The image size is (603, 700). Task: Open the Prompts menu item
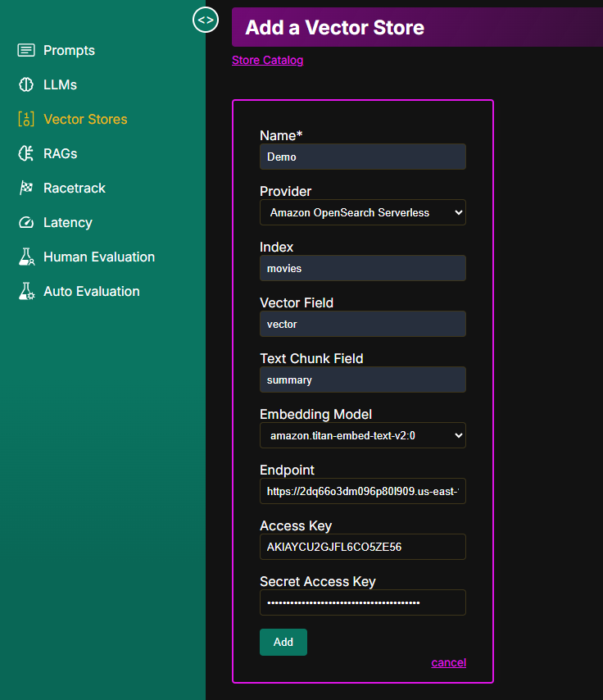click(x=69, y=51)
